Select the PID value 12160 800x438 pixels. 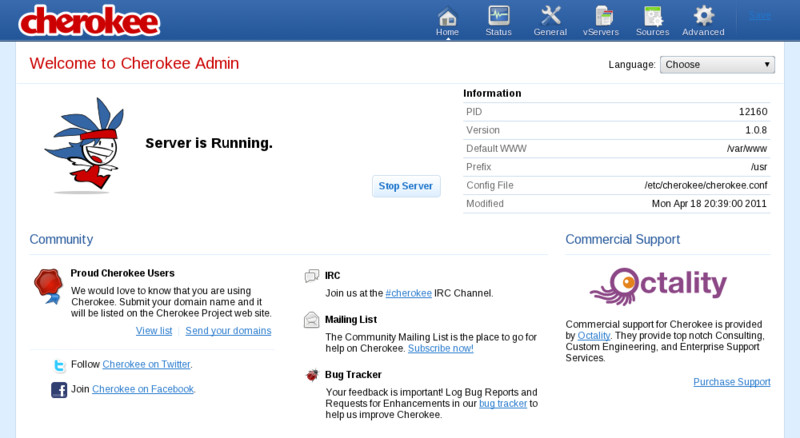(x=753, y=112)
